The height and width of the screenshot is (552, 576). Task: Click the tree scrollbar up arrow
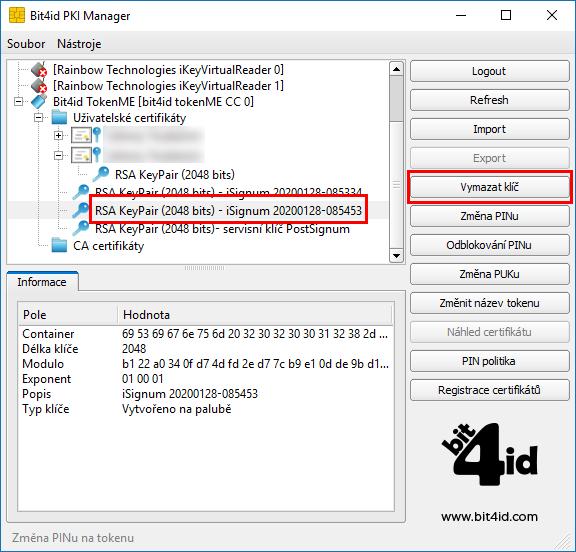click(396, 69)
